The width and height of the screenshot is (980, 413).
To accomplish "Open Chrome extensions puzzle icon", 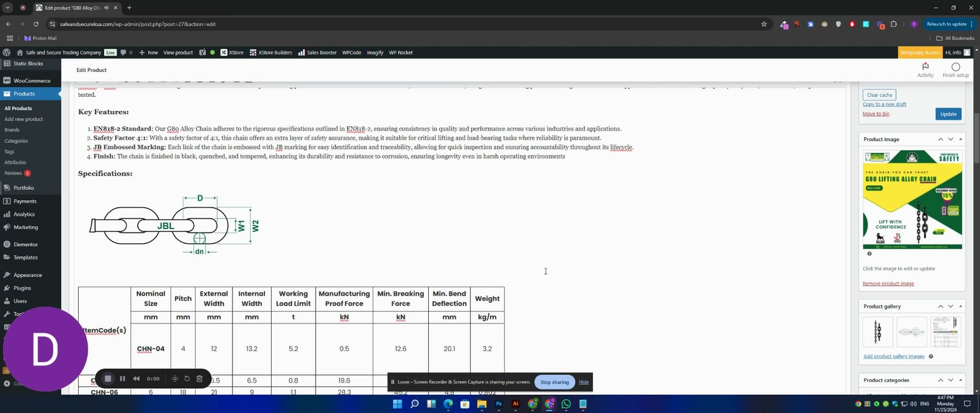I will [893, 24].
